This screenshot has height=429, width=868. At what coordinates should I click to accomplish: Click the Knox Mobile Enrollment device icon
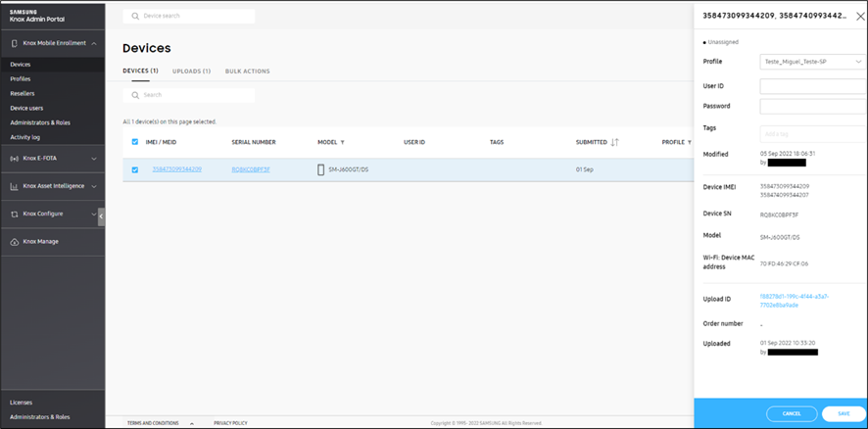click(15, 43)
